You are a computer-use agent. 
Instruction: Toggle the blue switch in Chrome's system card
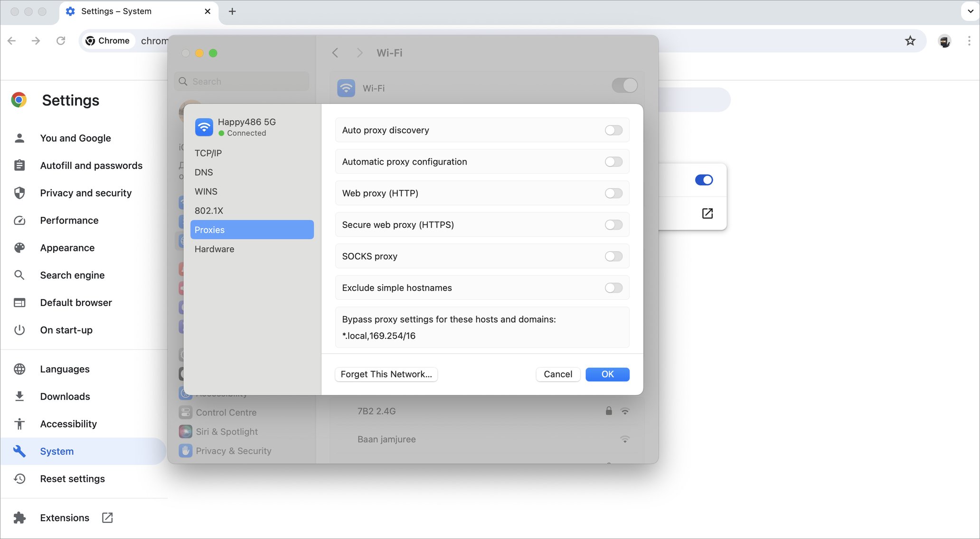tap(704, 180)
